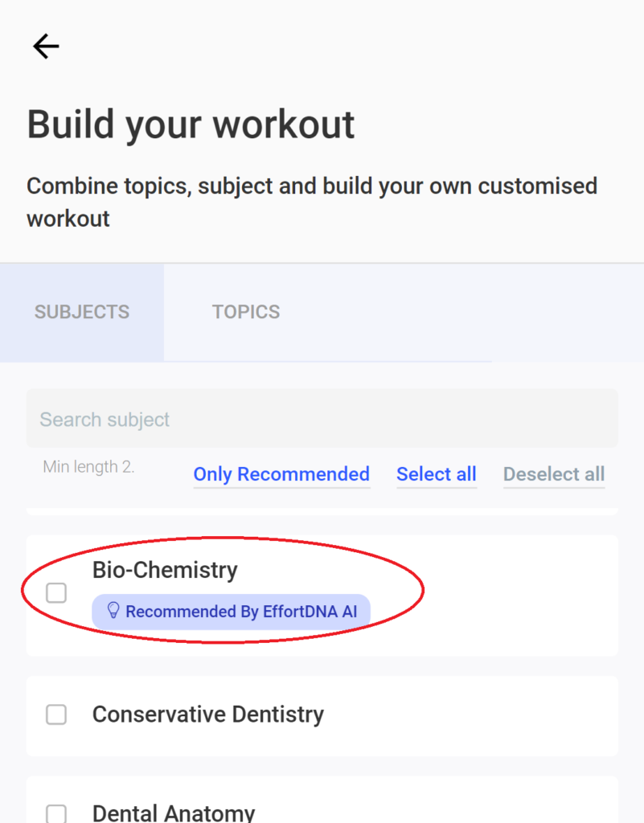Select the Conservative Dentistry subject label
Viewport: 644px width, 823px height.
click(x=208, y=714)
